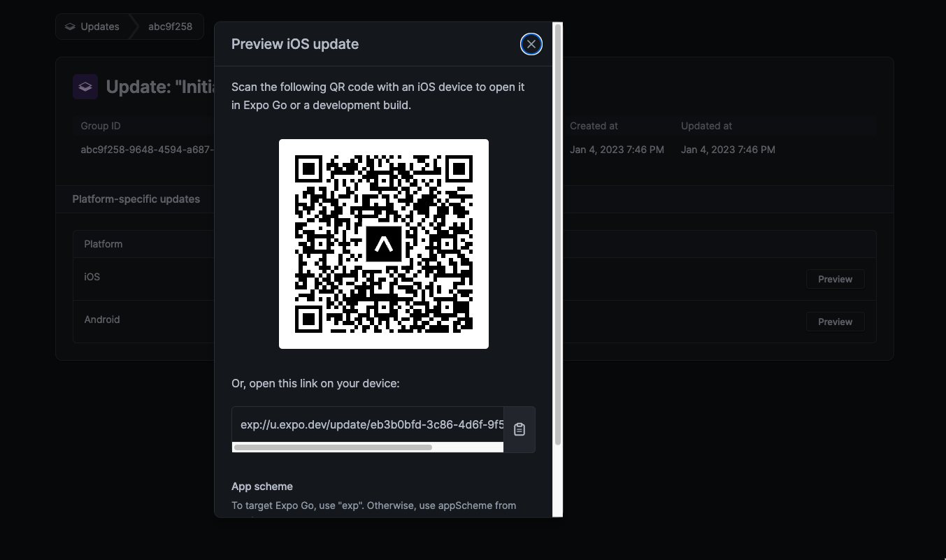946x560 pixels.
Task: Select the Group ID value abc9f258-9648-4594-a687
Action: click(147, 150)
